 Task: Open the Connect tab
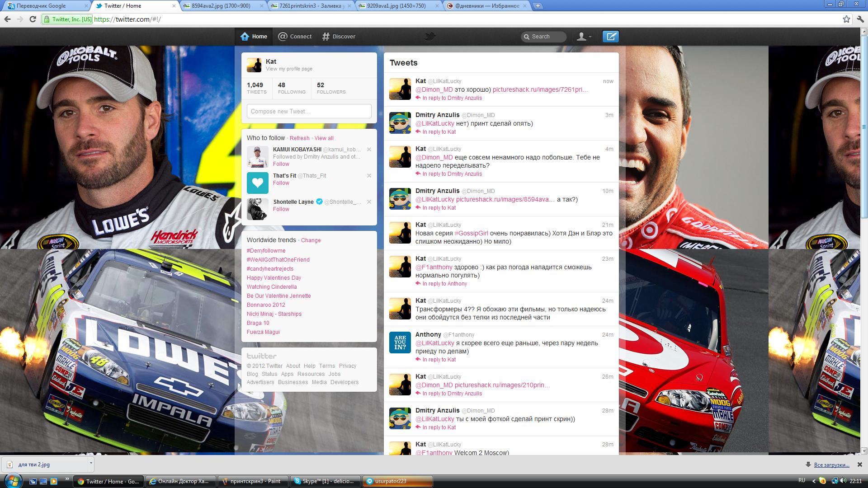(x=295, y=37)
